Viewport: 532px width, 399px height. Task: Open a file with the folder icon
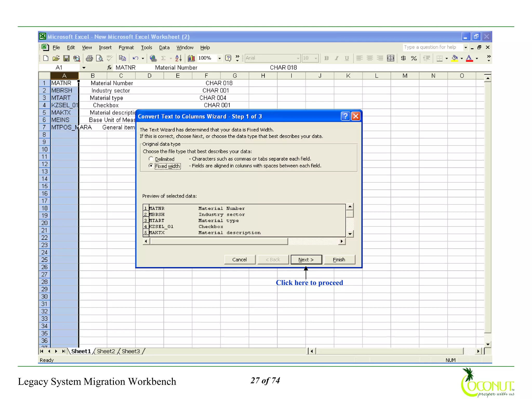click(x=56, y=58)
